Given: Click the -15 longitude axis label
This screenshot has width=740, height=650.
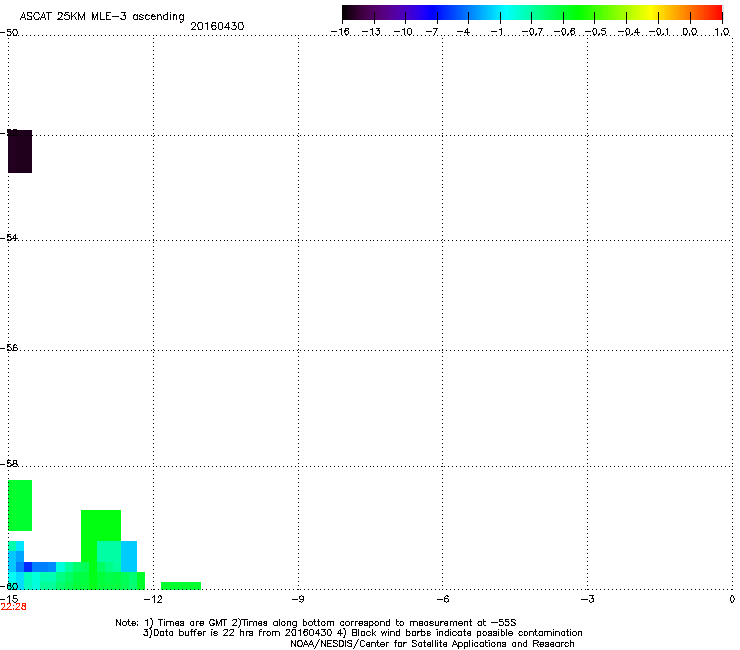Looking at the screenshot, I should click(x=9, y=599).
